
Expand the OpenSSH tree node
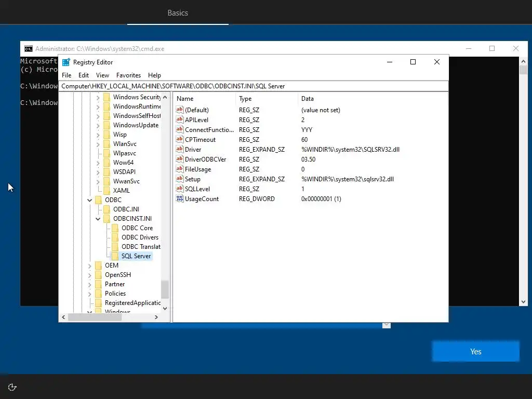pyautogui.click(x=89, y=275)
